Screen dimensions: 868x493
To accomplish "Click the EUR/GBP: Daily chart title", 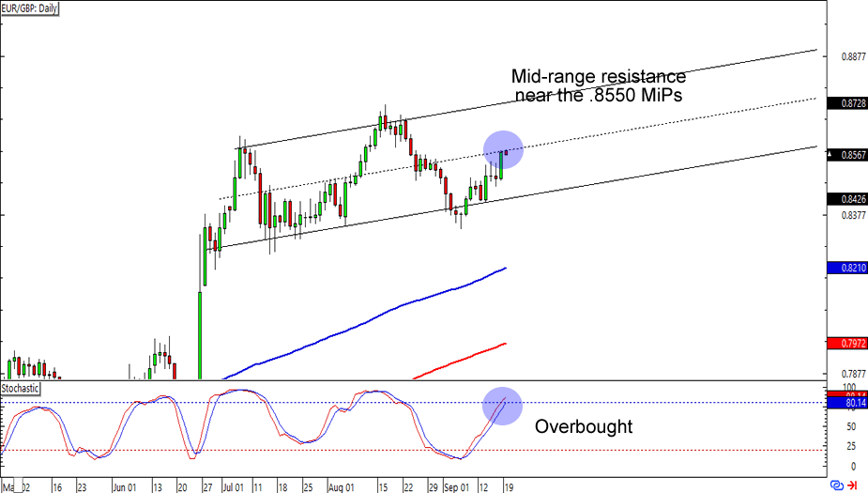I will point(29,8).
